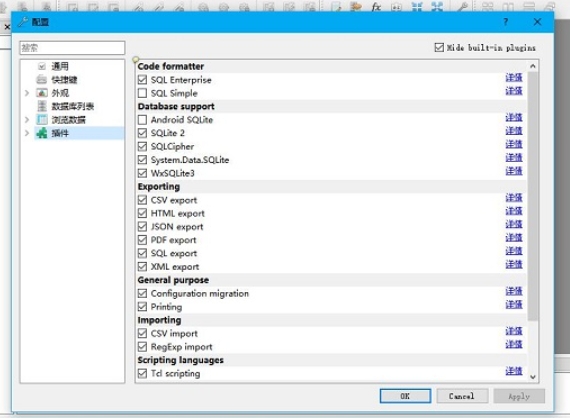Click the general settings icon in sidebar
This screenshot has height=418, width=570.
pos(42,67)
